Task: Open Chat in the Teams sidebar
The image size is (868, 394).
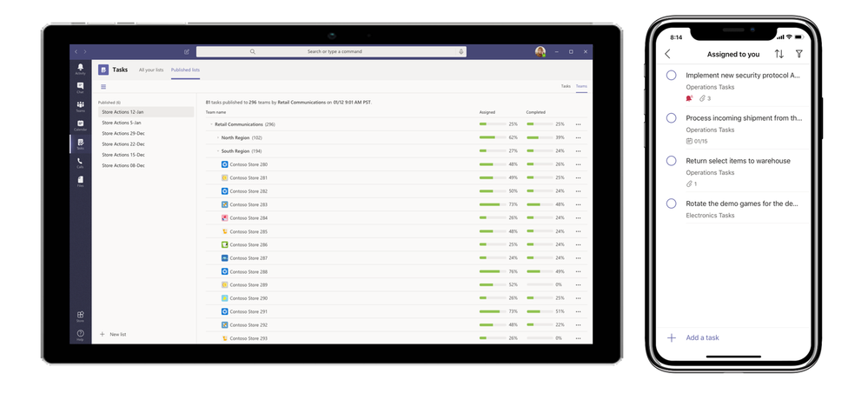Action: pos(80,88)
